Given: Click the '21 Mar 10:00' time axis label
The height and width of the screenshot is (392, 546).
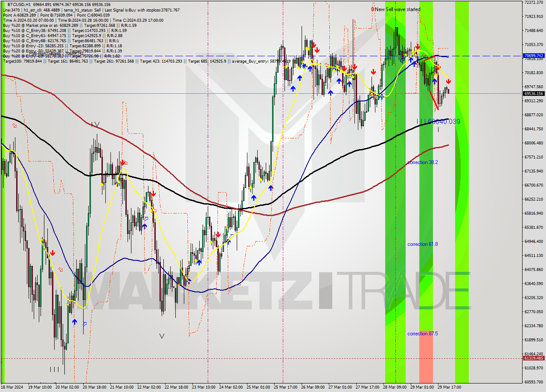Looking at the screenshot, I should tap(122, 388).
